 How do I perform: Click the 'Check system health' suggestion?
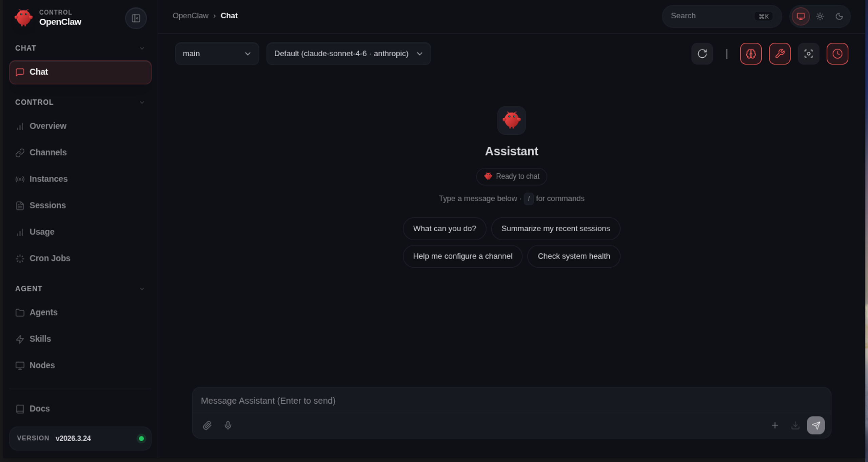574,256
